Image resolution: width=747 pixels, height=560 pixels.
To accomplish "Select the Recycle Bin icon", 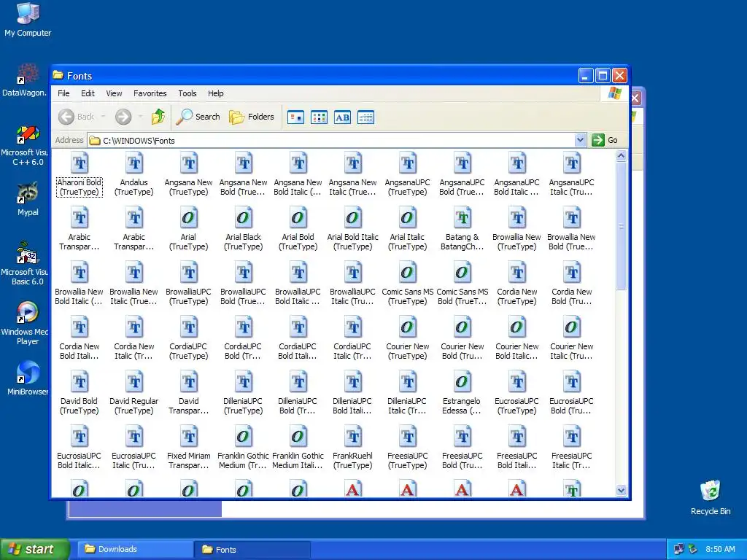I will [711, 497].
